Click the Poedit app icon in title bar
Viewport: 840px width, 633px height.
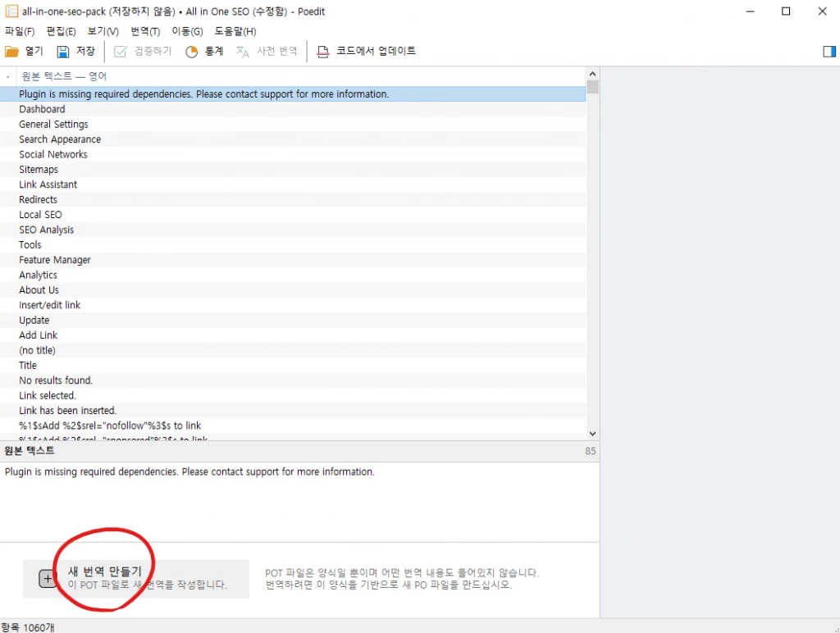(x=11, y=11)
